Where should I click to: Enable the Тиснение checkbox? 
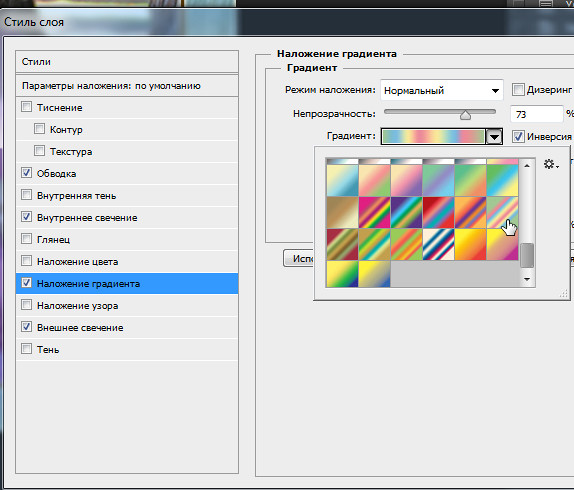26,107
